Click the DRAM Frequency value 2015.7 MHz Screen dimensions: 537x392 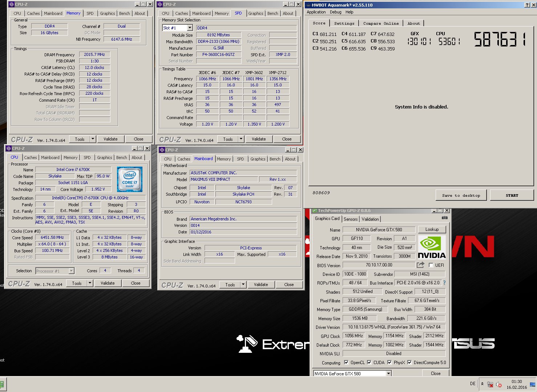[94, 54]
